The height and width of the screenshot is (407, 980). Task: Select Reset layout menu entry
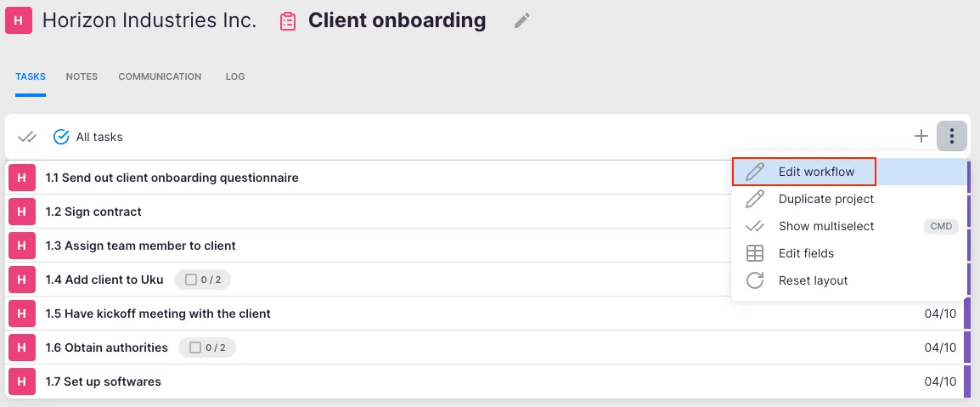pyautogui.click(x=813, y=280)
